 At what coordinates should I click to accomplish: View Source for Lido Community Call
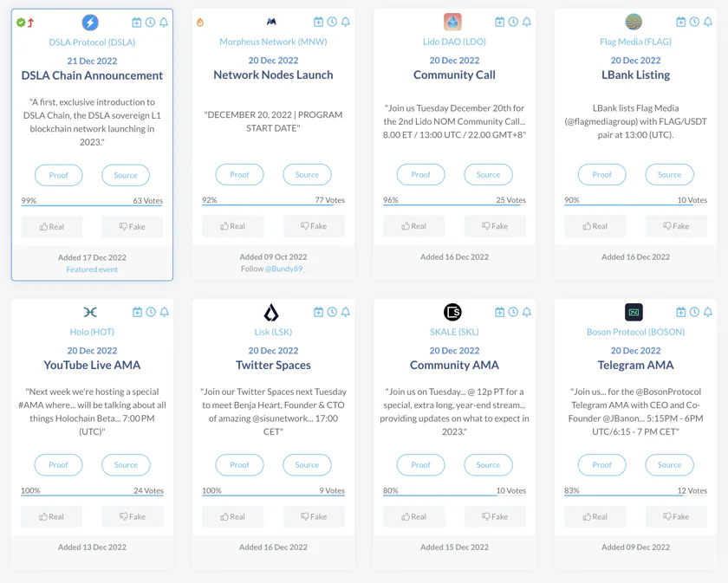click(489, 174)
